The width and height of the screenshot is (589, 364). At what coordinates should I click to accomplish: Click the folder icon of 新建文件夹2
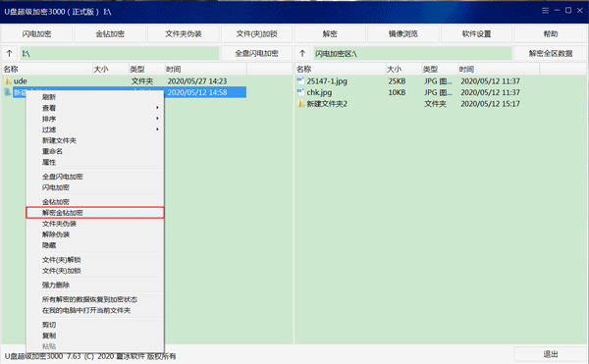(300, 103)
